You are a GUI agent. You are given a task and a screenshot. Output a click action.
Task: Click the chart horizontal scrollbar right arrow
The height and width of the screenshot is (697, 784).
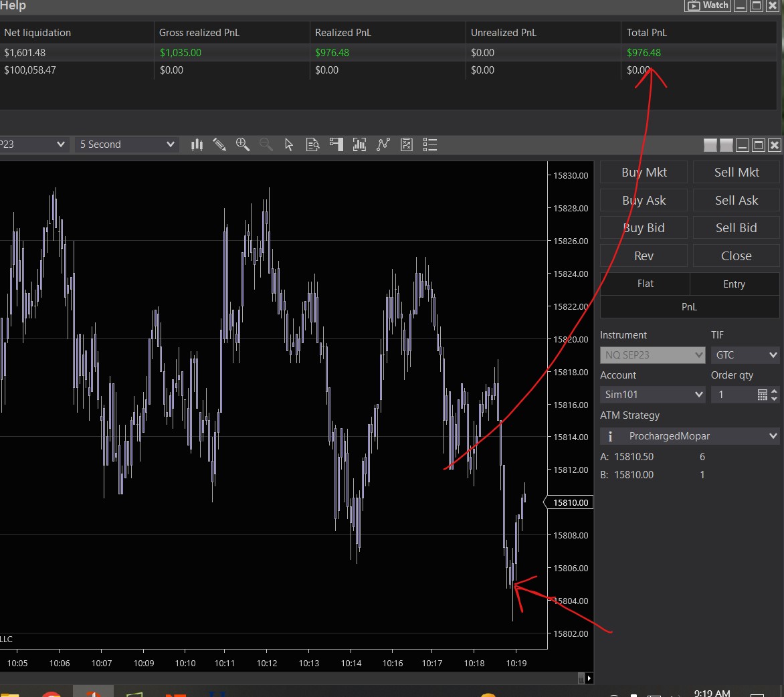(589, 678)
